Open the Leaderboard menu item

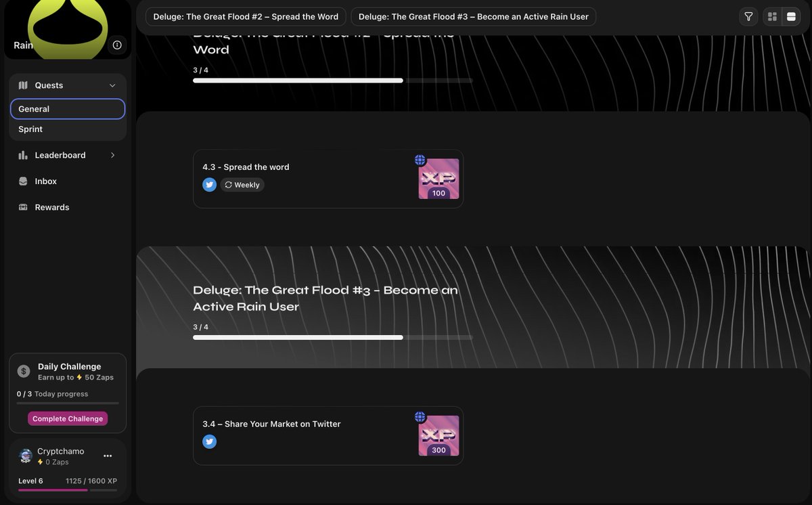tap(68, 155)
